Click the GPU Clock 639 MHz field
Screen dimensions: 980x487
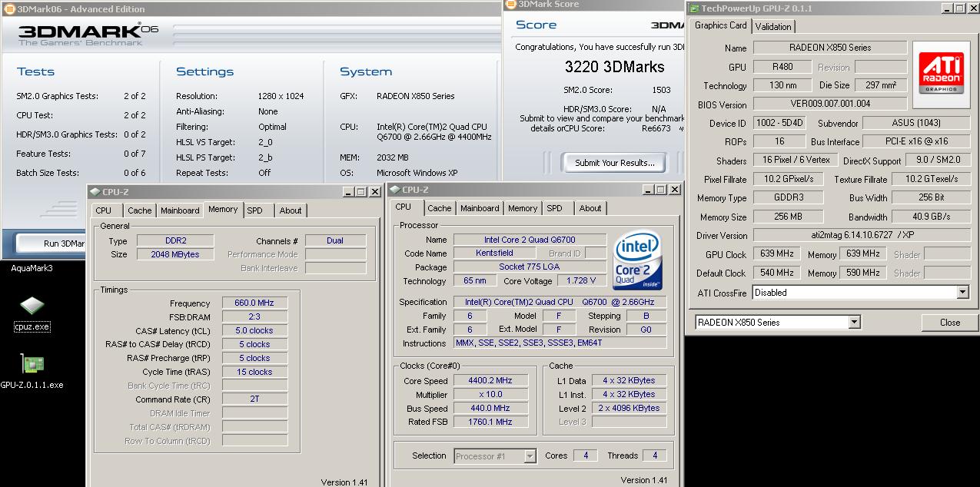tap(778, 254)
